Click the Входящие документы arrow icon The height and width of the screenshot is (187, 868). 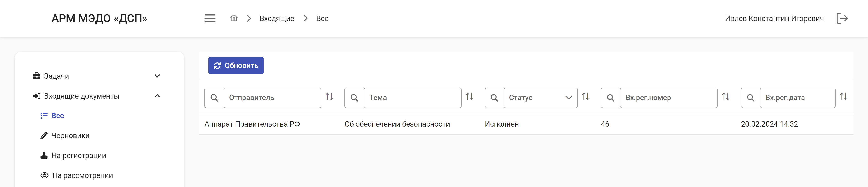click(37, 96)
